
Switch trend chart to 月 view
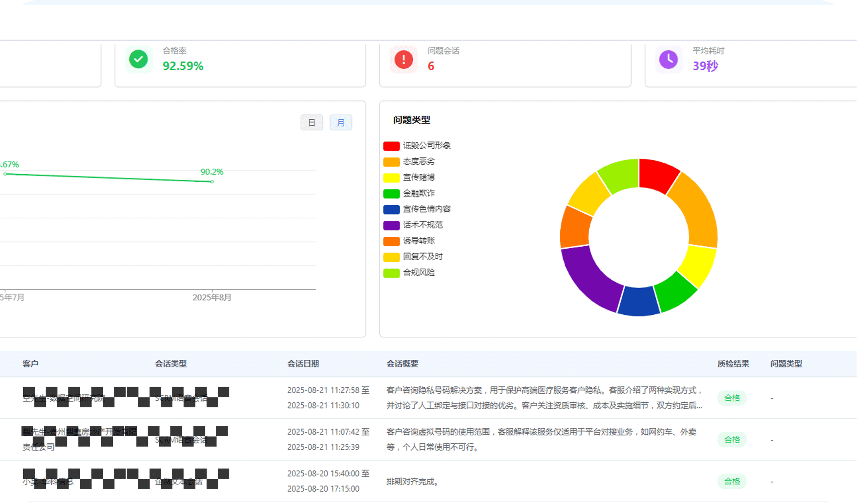(x=340, y=123)
